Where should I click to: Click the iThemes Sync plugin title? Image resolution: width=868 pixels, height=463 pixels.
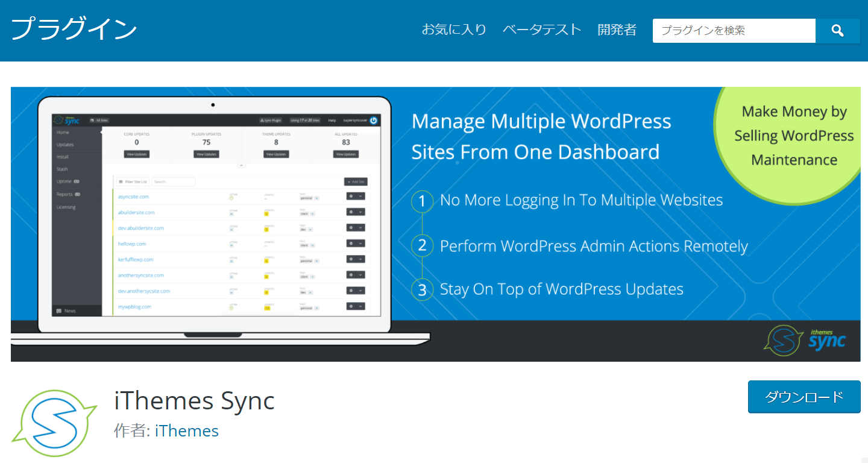(194, 401)
